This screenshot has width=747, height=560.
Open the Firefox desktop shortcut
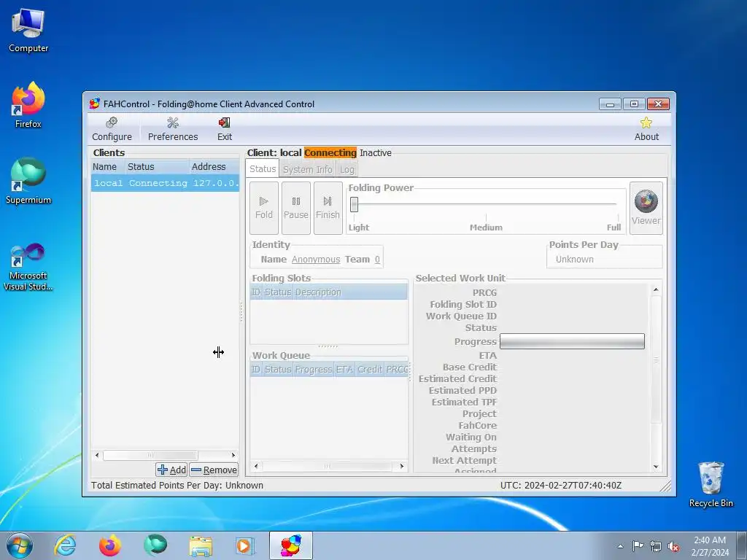28,105
